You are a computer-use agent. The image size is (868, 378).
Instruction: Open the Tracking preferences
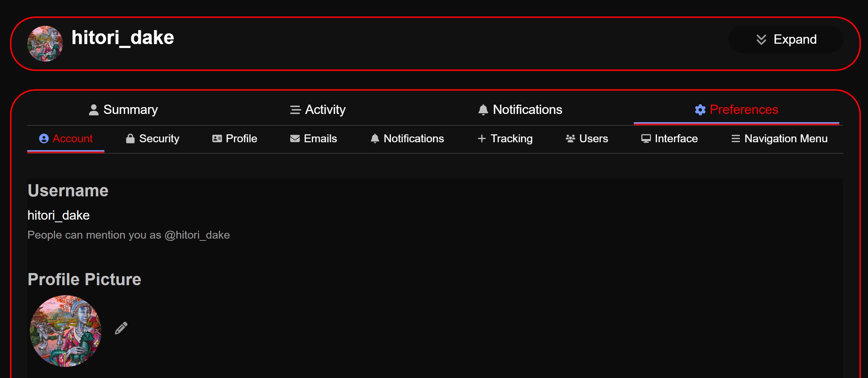point(505,139)
